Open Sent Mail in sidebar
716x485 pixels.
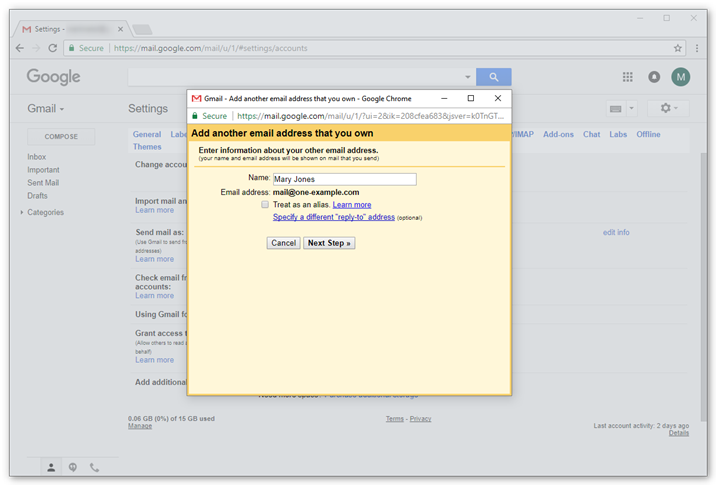click(x=43, y=183)
